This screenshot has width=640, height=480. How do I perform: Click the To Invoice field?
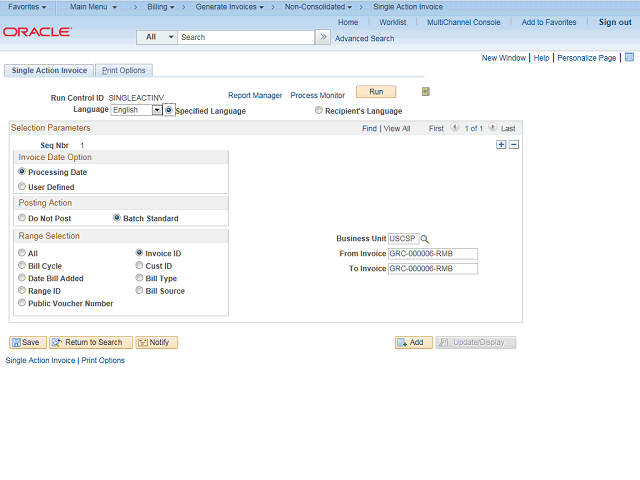[x=433, y=269]
